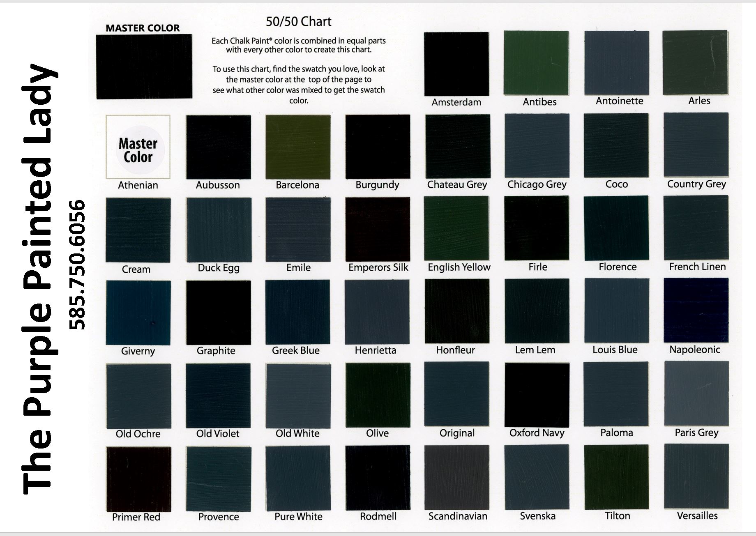This screenshot has height=536, width=756.
Task: Click the Scandinavian swatch
Action: (457, 477)
